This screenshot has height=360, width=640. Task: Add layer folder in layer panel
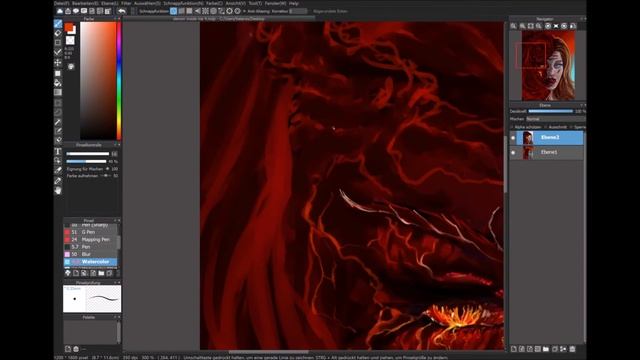coord(546,349)
